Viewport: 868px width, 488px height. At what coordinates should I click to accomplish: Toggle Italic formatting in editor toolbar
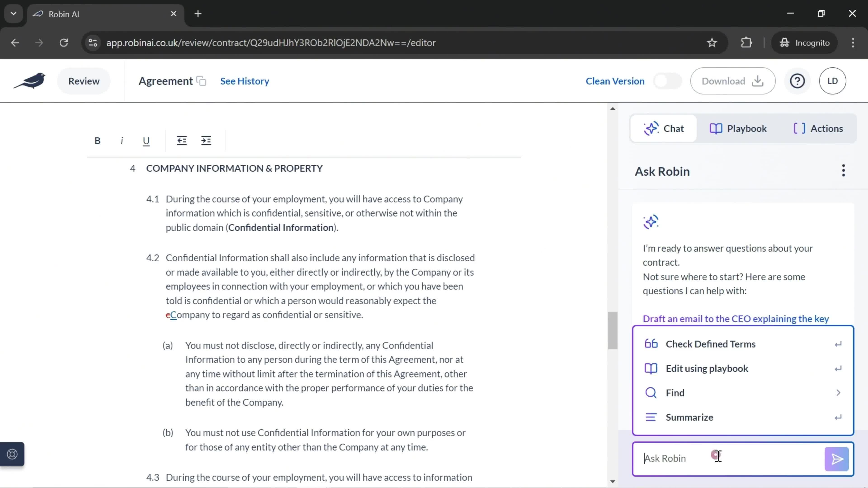tap(122, 141)
